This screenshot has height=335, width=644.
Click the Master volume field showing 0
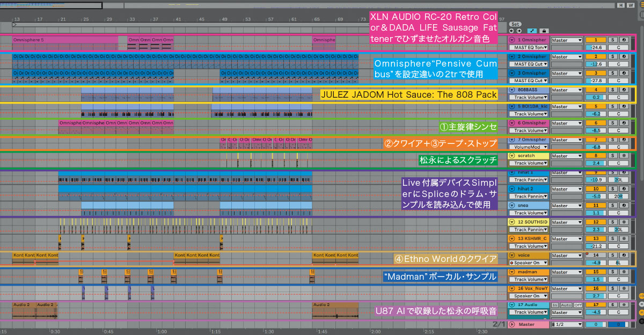[596, 324]
